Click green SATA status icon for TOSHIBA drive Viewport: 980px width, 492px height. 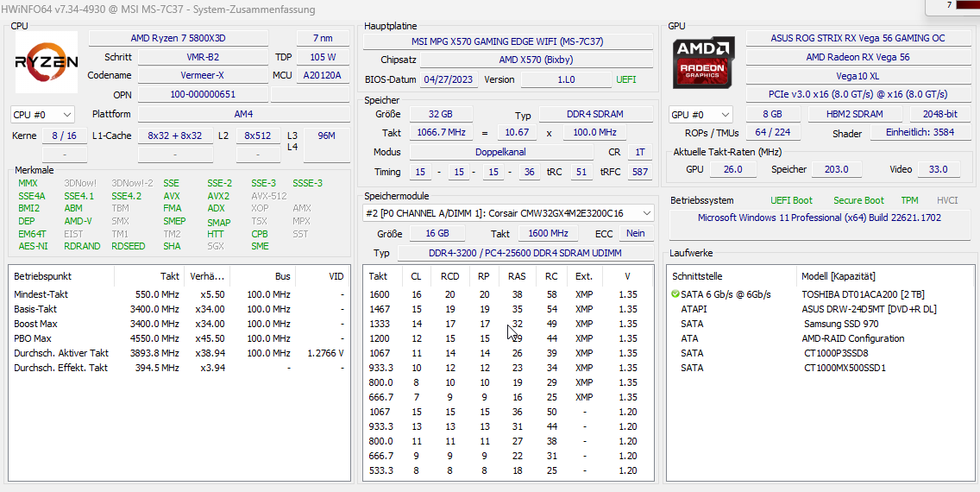[x=675, y=293]
